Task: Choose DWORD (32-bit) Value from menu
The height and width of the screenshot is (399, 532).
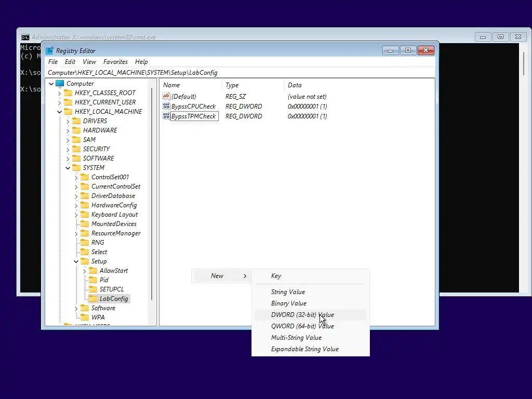Action: [x=311, y=315]
